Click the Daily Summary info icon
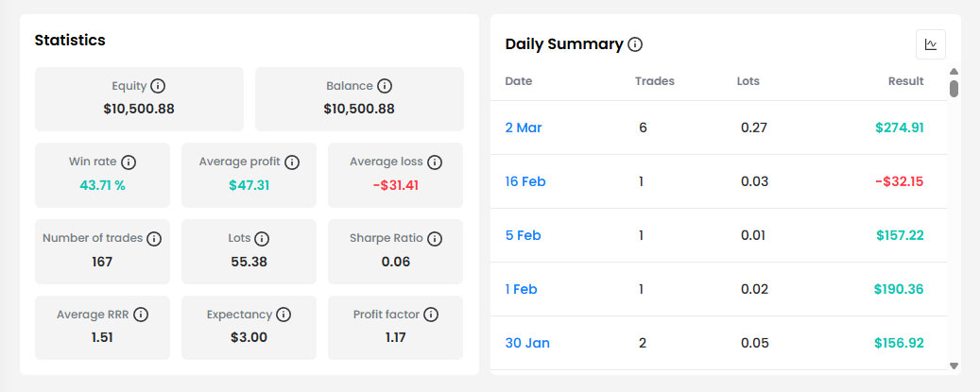The height and width of the screenshot is (392, 980). point(635,44)
